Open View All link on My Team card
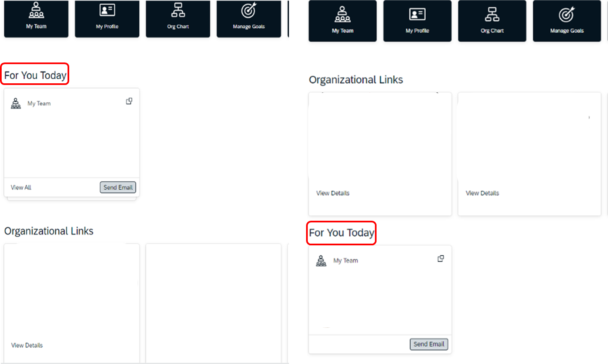608x364 pixels. click(x=21, y=187)
